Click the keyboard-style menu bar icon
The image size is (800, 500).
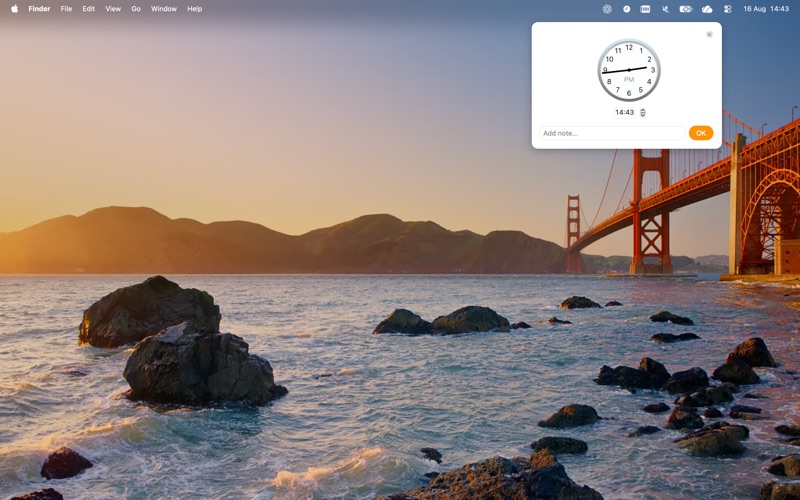(645, 9)
